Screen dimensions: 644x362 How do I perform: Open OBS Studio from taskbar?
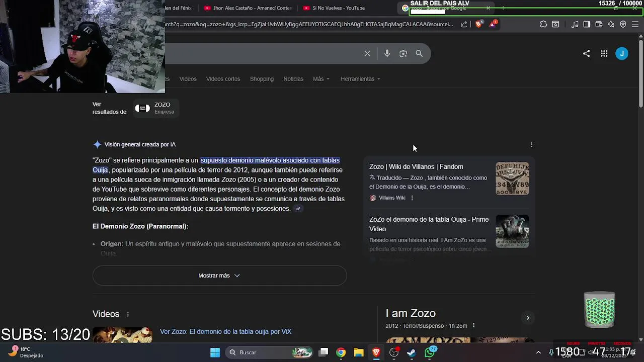tap(394, 352)
